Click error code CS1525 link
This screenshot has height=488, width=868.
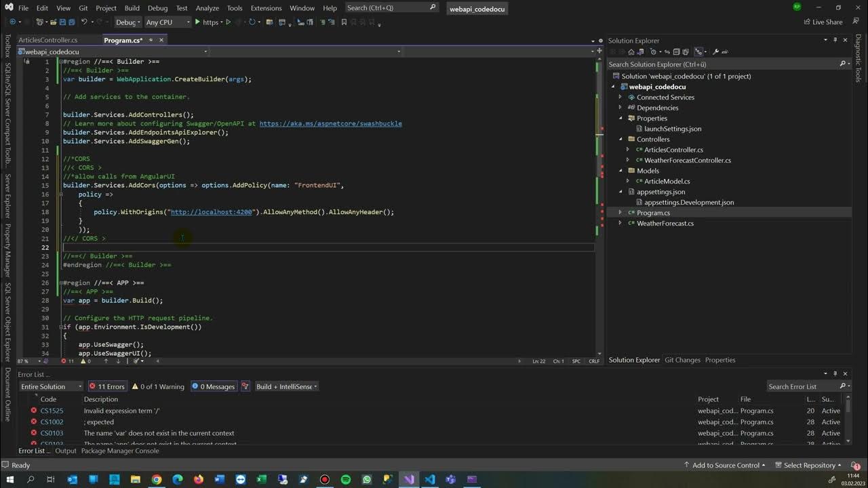tap(52, 411)
